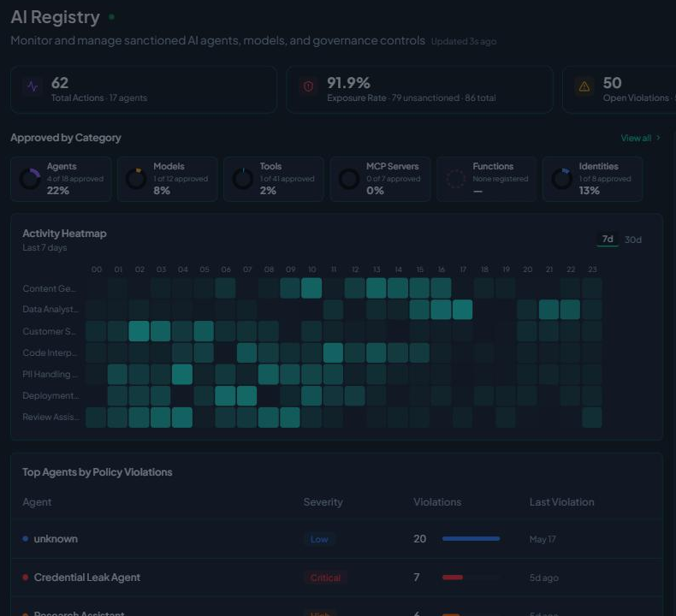Click the Critical severity badge
The height and width of the screenshot is (616, 676).
325,577
